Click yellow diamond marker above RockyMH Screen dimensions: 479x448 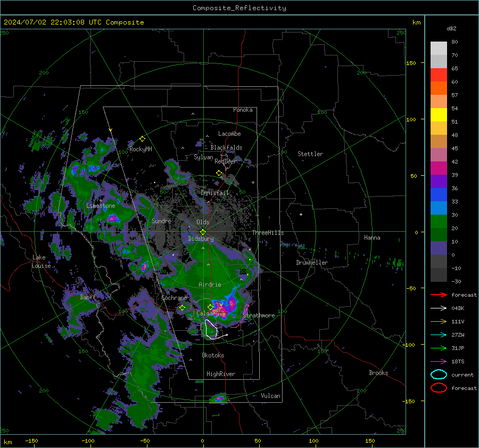142,139
